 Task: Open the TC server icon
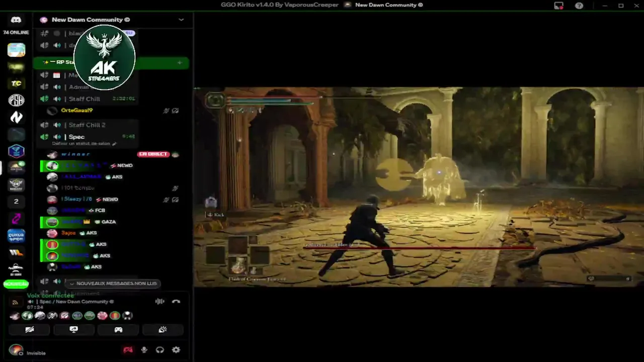(16, 83)
